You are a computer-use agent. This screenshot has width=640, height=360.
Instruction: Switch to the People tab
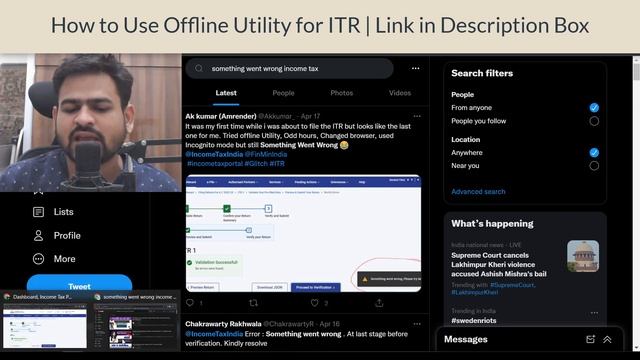283,93
